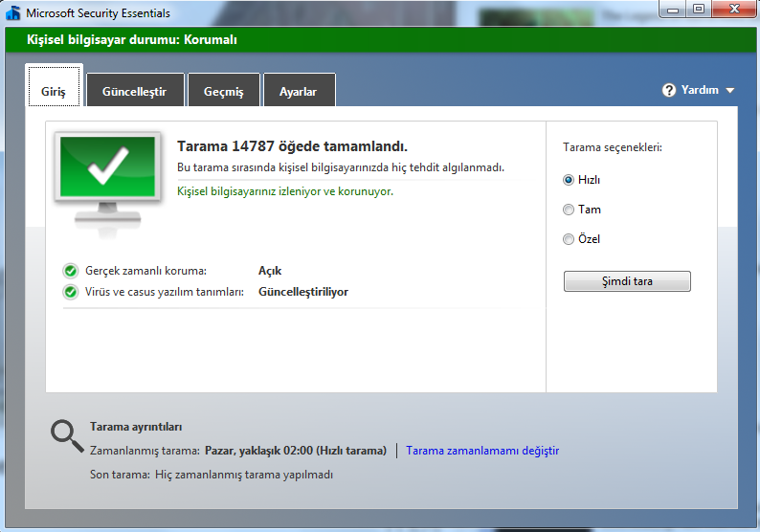Minimize the Microsoft Security Essentials window
This screenshot has height=532, width=760.
[673, 10]
